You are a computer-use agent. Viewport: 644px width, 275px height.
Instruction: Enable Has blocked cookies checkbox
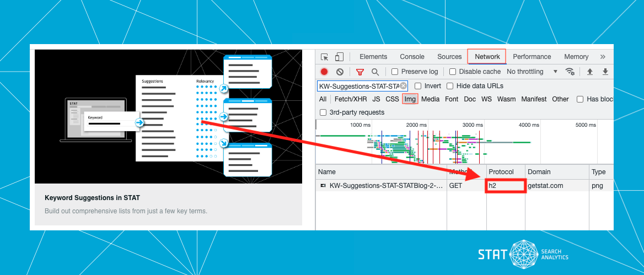(580, 99)
